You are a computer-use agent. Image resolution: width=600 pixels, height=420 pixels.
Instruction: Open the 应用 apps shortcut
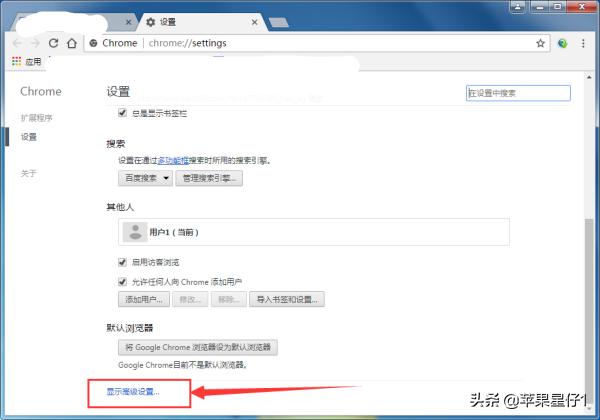pos(27,61)
